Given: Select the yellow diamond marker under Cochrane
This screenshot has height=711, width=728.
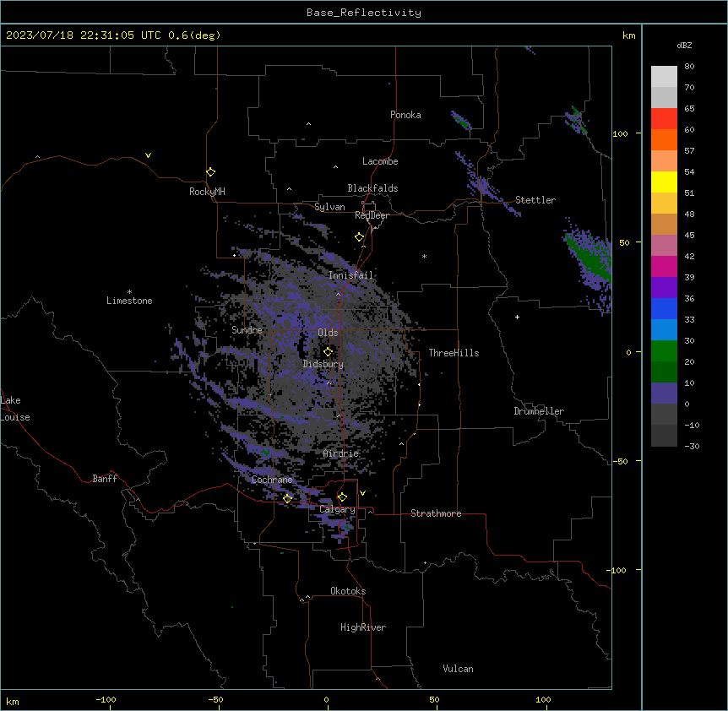Looking at the screenshot, I should [x=287, y=498].
